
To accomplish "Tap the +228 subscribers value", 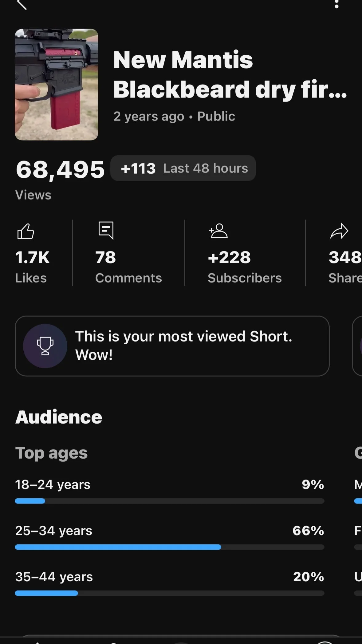I will click(229, 257).
